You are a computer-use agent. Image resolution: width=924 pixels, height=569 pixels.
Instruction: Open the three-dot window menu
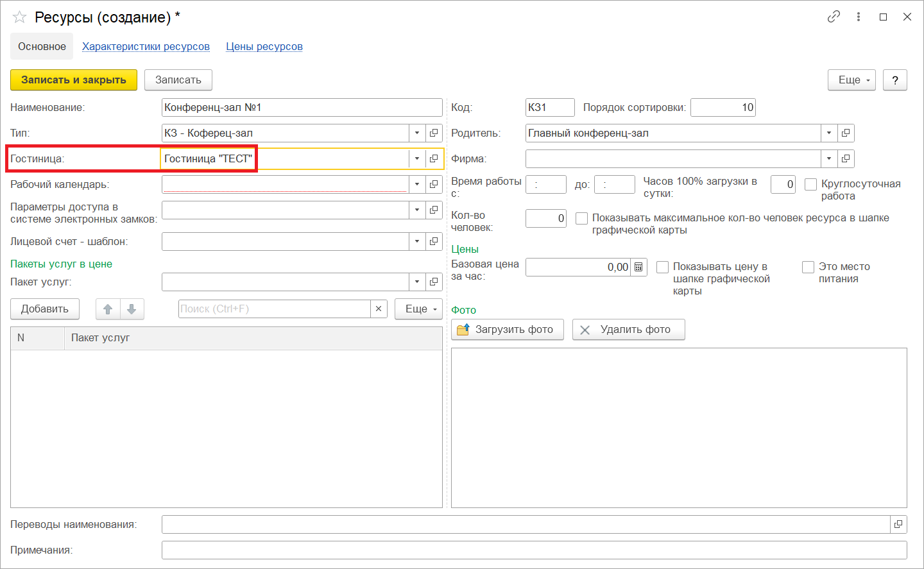coord(859,17)
